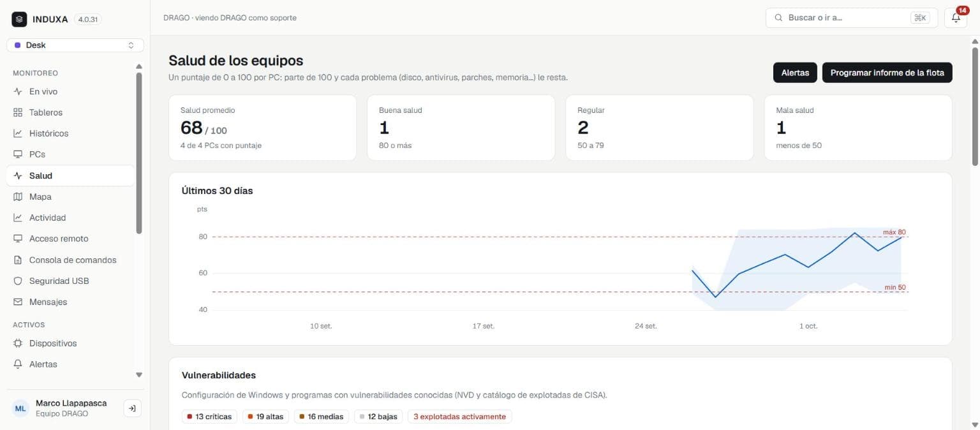Click the DRAGO · viendo DRAGO como soporte text

pos(230,18)
